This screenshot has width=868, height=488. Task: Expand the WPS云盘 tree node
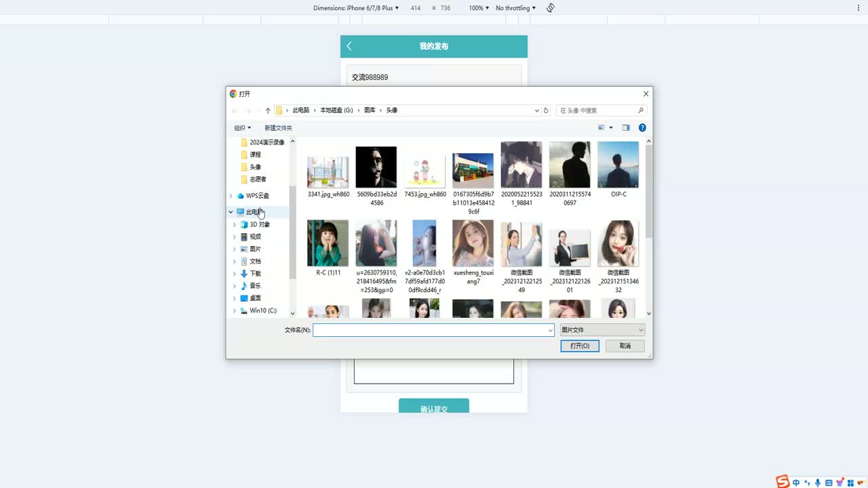231,196
